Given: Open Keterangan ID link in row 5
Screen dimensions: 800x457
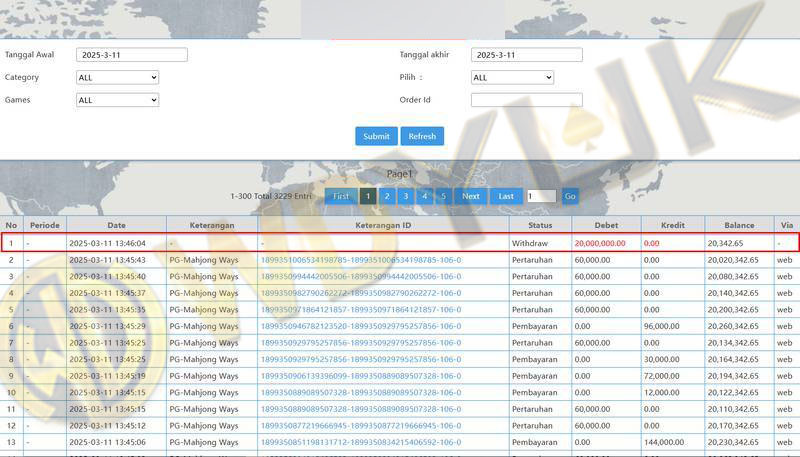Looking at the screenshot, I should tap(361, 310).
